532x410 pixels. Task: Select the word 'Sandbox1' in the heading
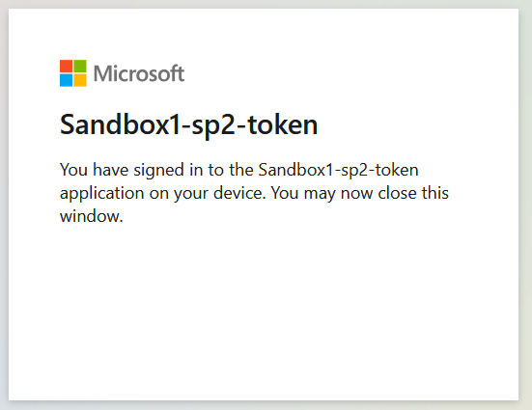[x=120, y=124]
